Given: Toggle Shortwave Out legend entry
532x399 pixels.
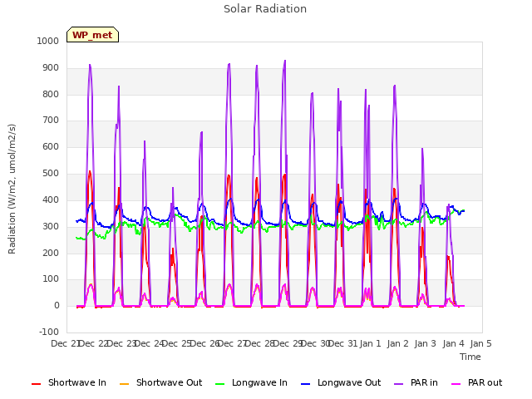Looking at the screenshot, I should [x=160, y=382].
